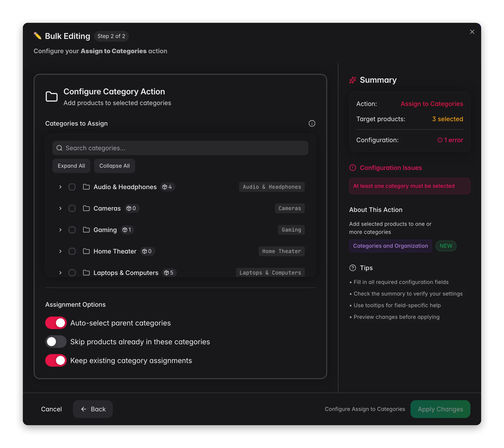Viewport: 504px width, 448px height.
Task: Click the Laptops & Computers path tag
Action: pyautogui.click(x=270, y=273)
